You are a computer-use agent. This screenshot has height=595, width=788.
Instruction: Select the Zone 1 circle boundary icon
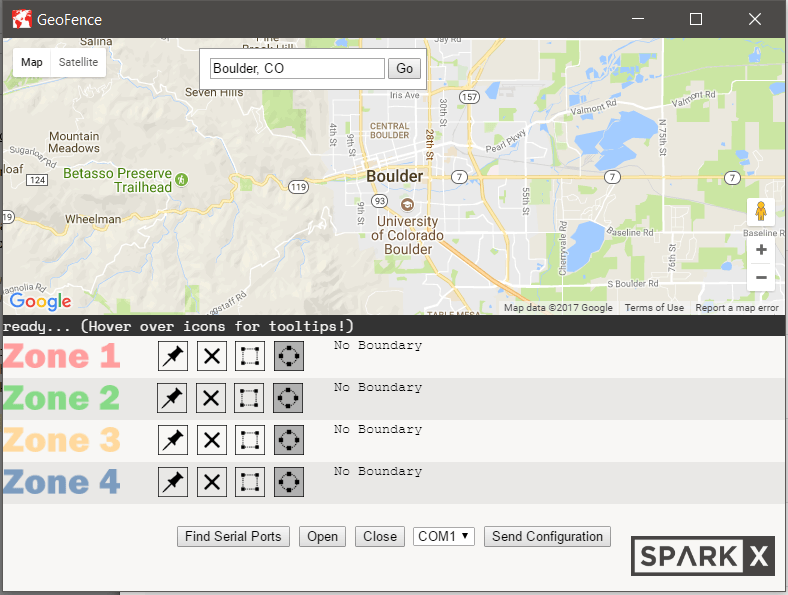click(x=289, y=356)
